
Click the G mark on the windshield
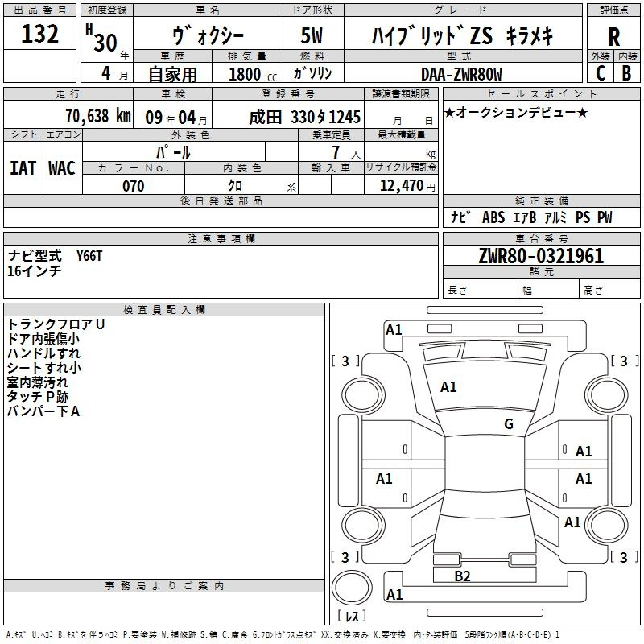coord(508,424)
